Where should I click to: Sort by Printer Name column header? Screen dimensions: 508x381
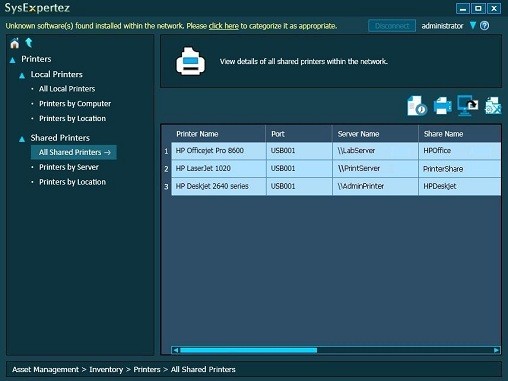tap(218, 134)
